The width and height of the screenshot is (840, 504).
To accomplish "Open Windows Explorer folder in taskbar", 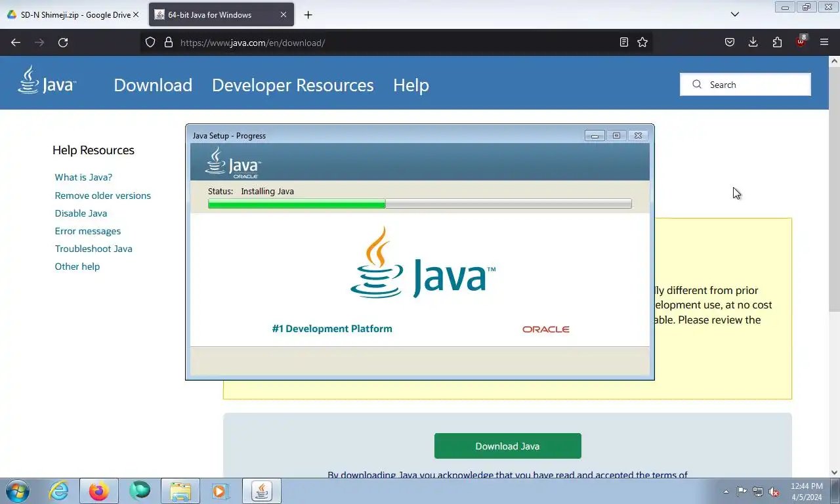I will (180, 491).
